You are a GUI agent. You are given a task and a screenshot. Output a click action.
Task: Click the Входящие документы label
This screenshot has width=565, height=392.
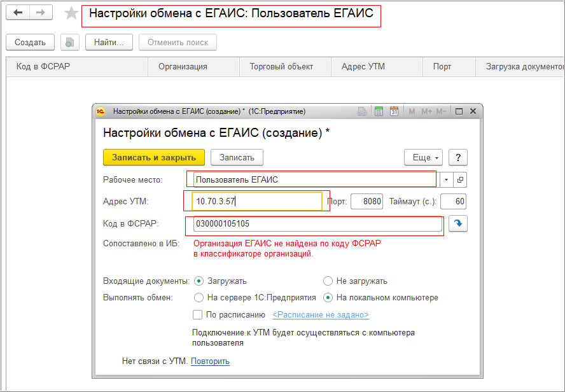click(146, 281)
